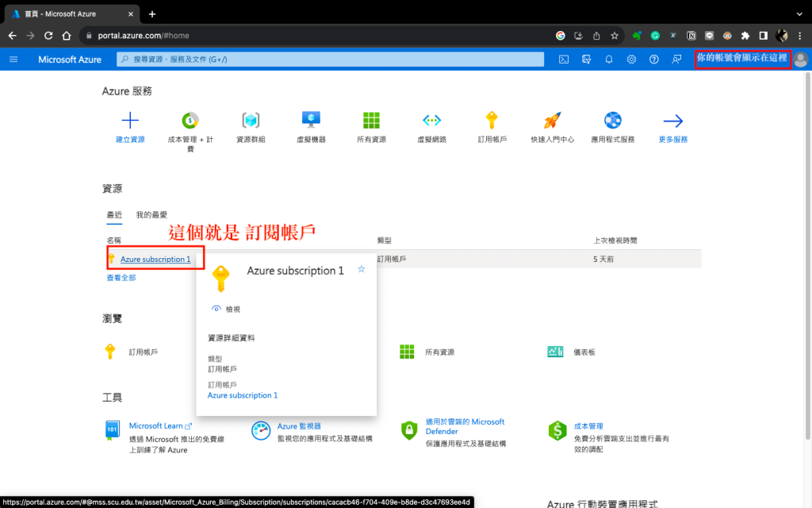The image size is (812, 508).
Task: Open the Azure Monitor tool link
Action: [x=299, y=426]
